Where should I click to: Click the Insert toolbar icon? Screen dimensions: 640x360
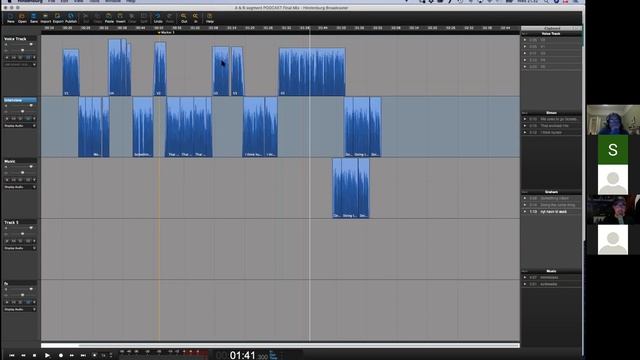point(120,18)
